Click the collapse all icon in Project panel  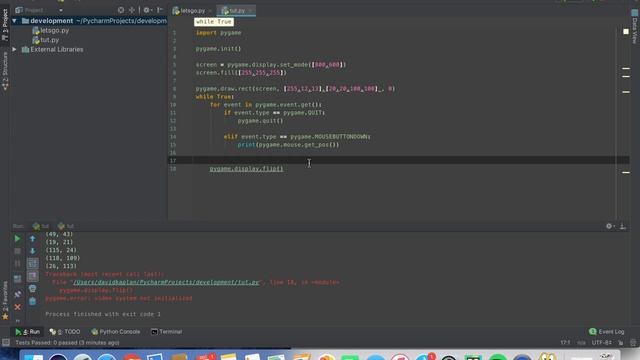tap(132, 10)
